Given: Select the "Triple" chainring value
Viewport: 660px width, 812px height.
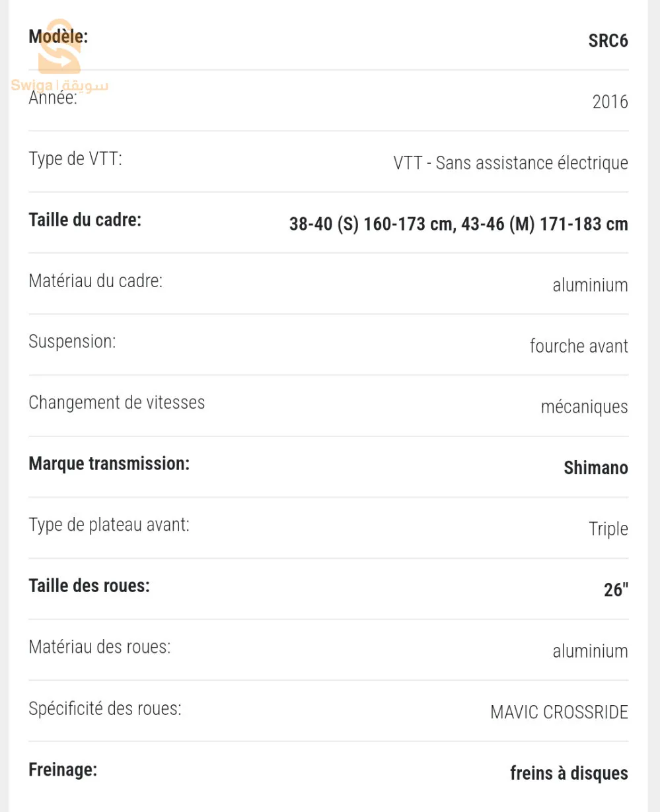Looking at the screenshot, I should tap(608, 529).
